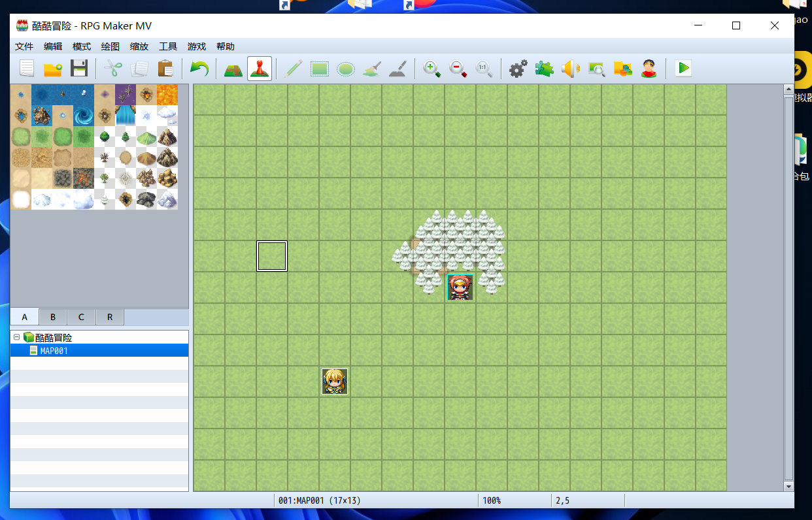Start Playtest with green play button
This screenshot has width=812, height=520.
click(683, 68)
